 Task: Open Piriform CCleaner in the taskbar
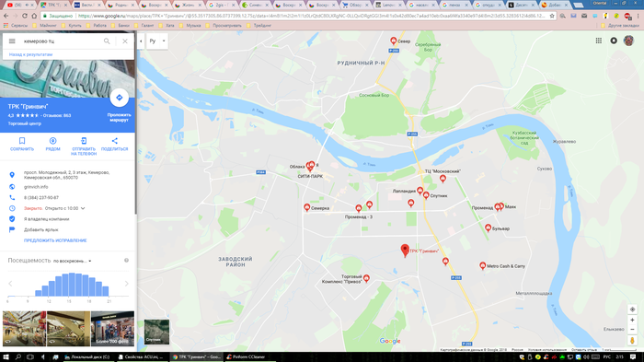click(247, 357)
